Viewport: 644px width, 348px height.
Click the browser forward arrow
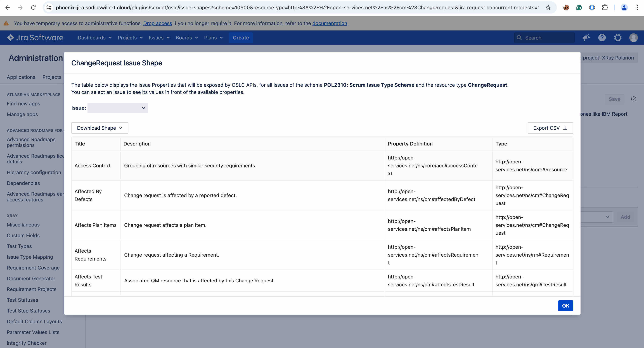click(x=20, y=8)
